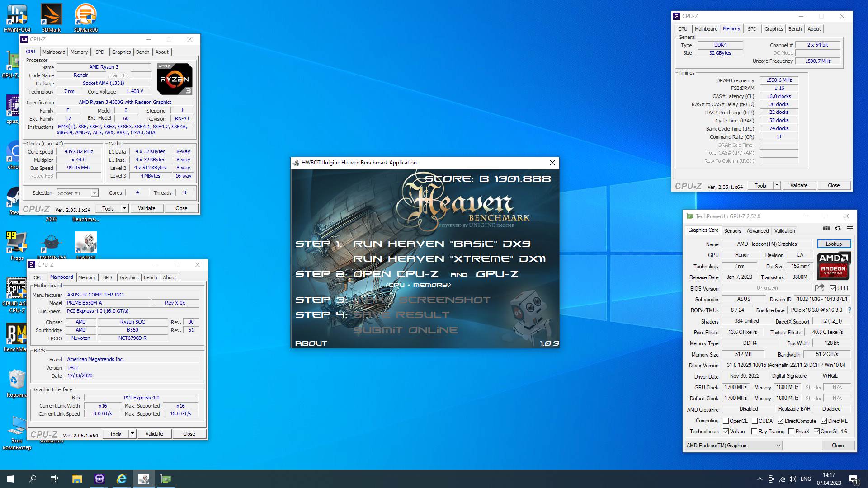
Task: Show hidden system tray icons
Action: pyautogui.click(x=759, y=479)
